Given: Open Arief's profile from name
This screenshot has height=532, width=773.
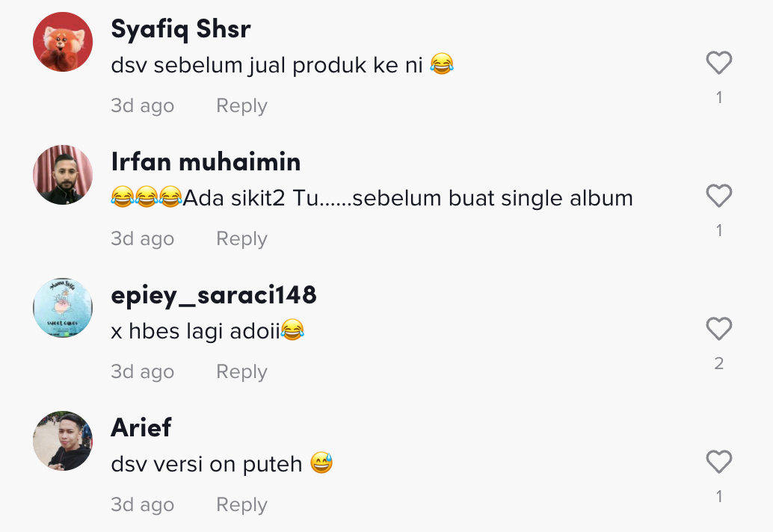Looking at the screenshot, I should 141,428.
